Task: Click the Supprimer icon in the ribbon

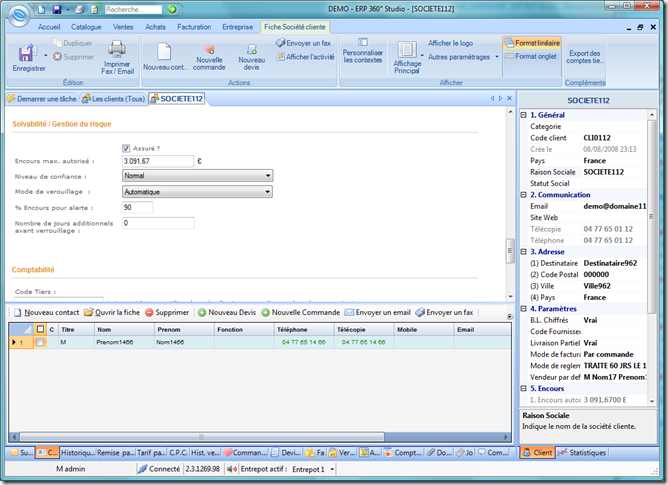Action: (x=58, y=56)
